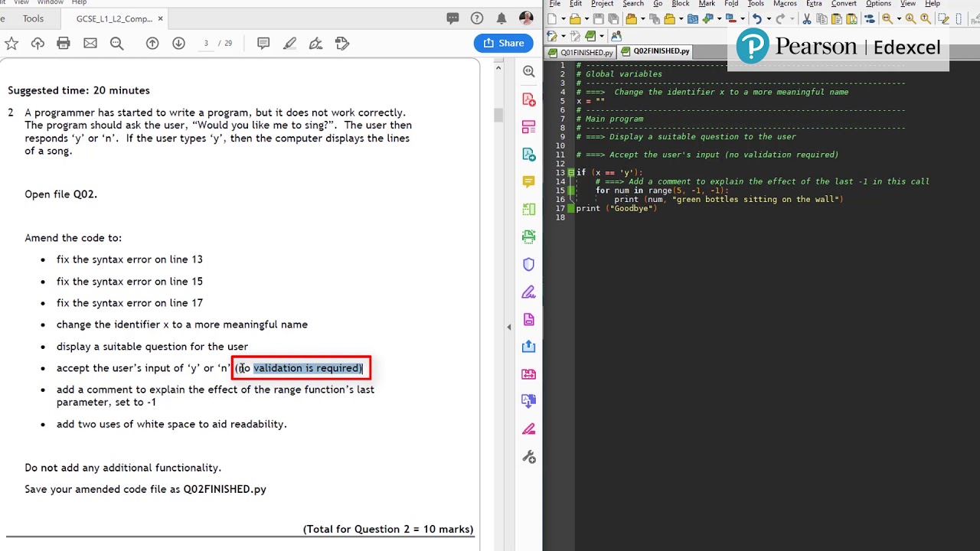
Task: Expand the Open file dropdown arrow
Action: click(x=586, y=19)
